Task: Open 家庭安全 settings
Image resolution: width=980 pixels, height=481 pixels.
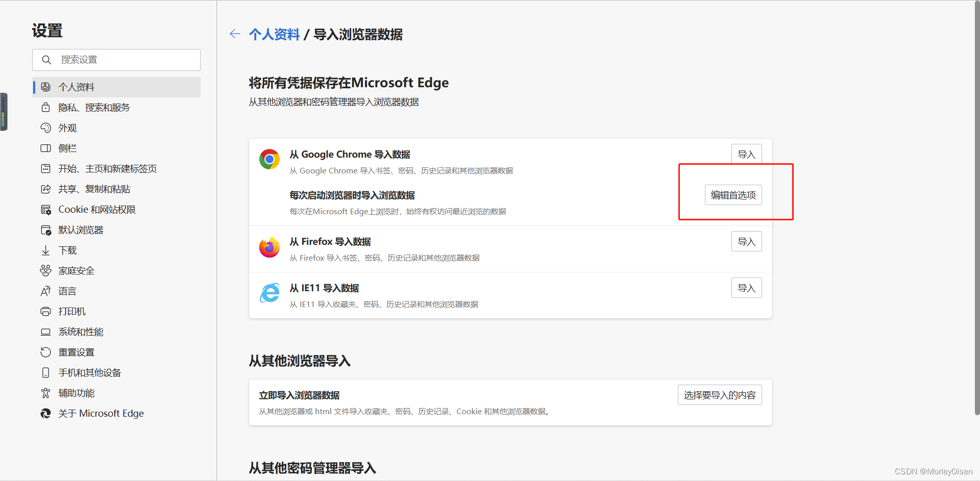Action: click(x=116, y=270)
